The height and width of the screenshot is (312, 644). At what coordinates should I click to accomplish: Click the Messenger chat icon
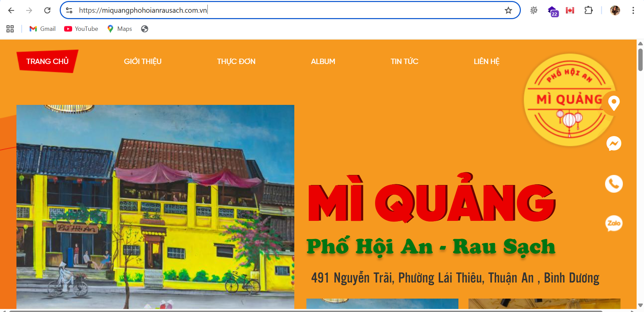(613, 144)
